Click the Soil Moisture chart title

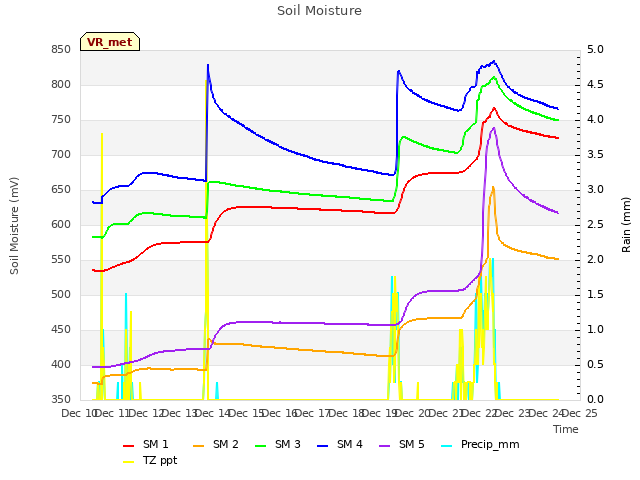pos(319,11)
